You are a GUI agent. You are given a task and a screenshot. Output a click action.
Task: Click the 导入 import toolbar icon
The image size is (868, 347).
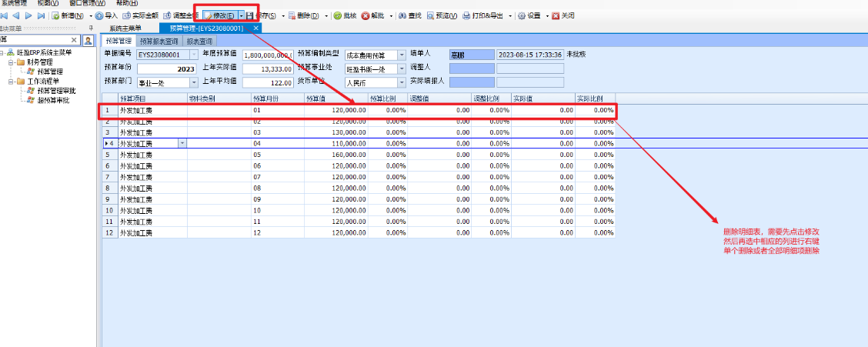pyautogui.click(x=99, y=15)
